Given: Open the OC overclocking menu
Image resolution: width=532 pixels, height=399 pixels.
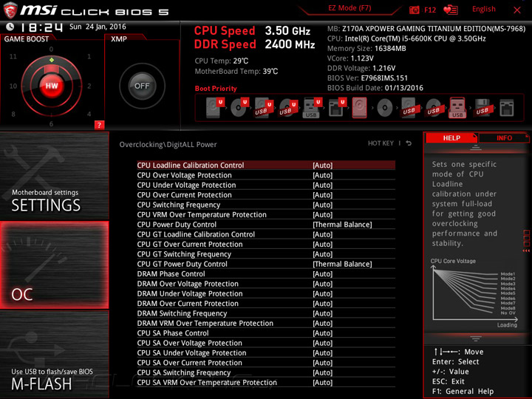Looking at the screenshot, I should click(x=54, y=265).
